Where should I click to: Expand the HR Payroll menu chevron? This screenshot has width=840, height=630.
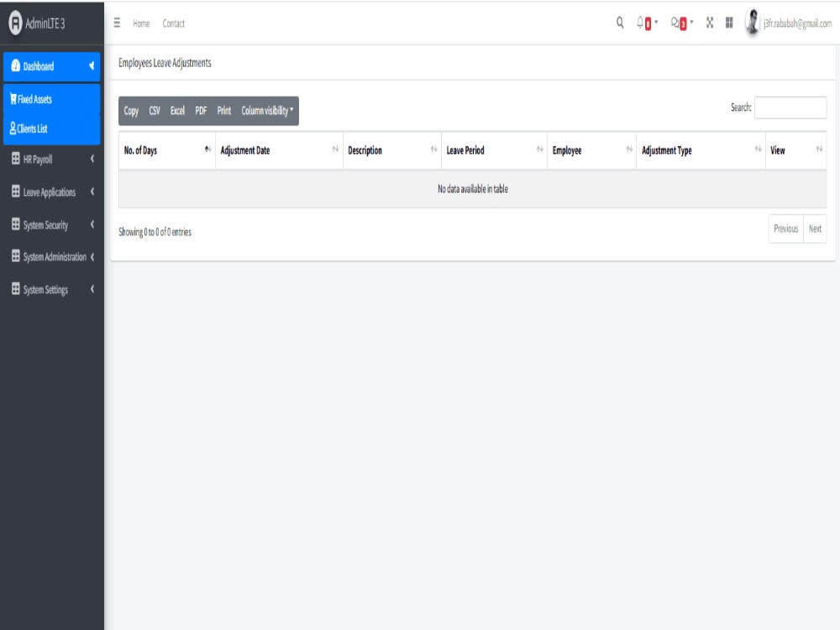click(x=92, y=159)
